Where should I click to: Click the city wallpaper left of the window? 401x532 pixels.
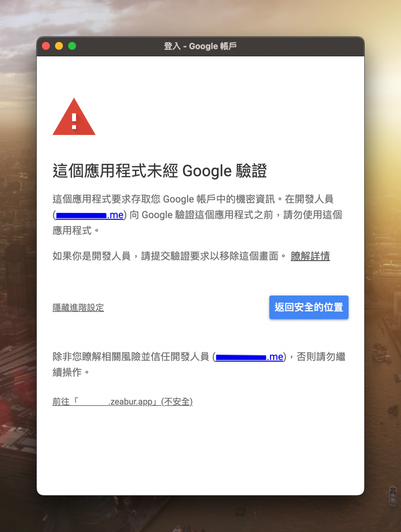[18, 274]
